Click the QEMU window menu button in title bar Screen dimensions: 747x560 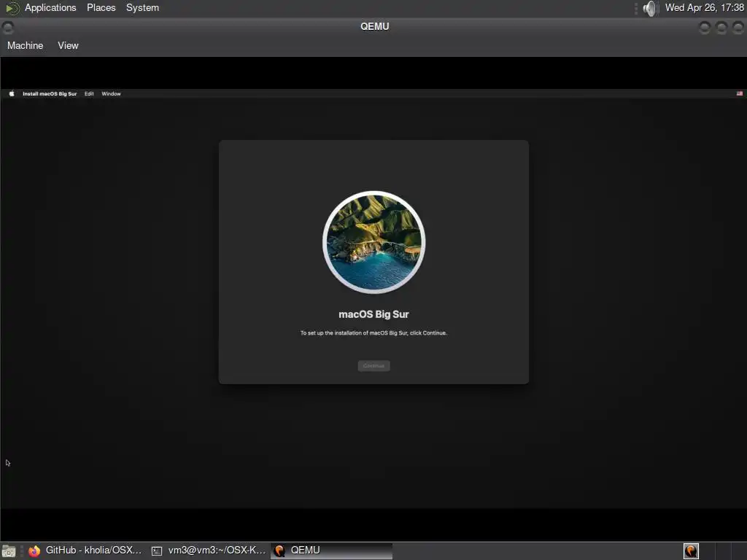click(x=7, y=28)
